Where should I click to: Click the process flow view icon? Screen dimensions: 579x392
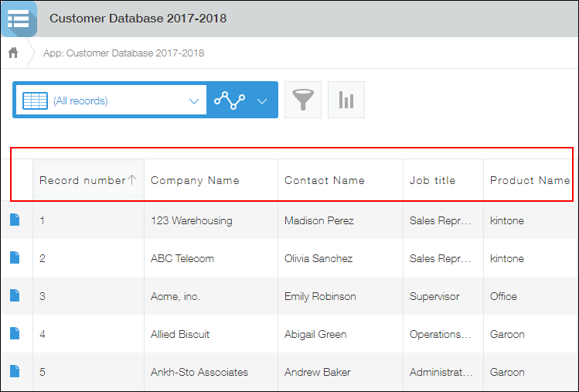pos(230,101)
